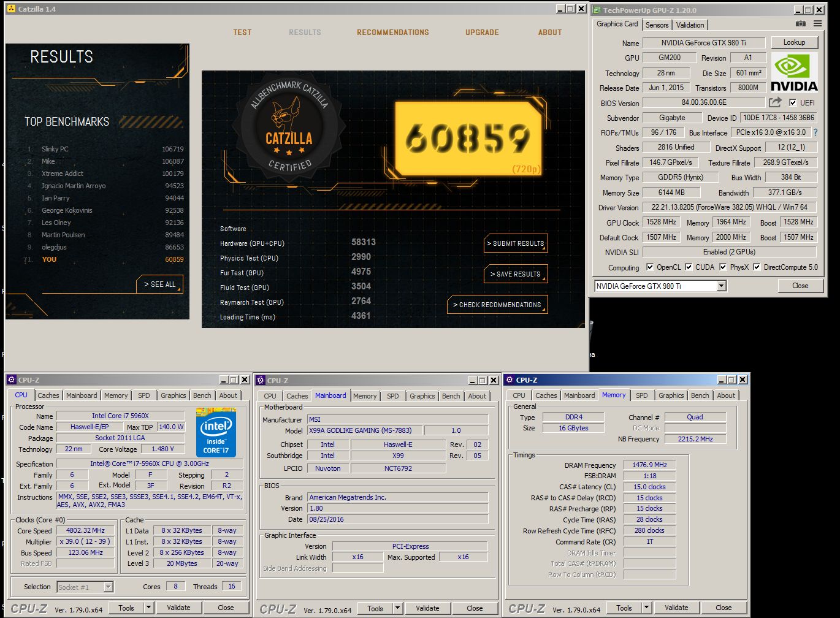Click the 60859 score display
The image size is (840, 618).
point(468,139)
